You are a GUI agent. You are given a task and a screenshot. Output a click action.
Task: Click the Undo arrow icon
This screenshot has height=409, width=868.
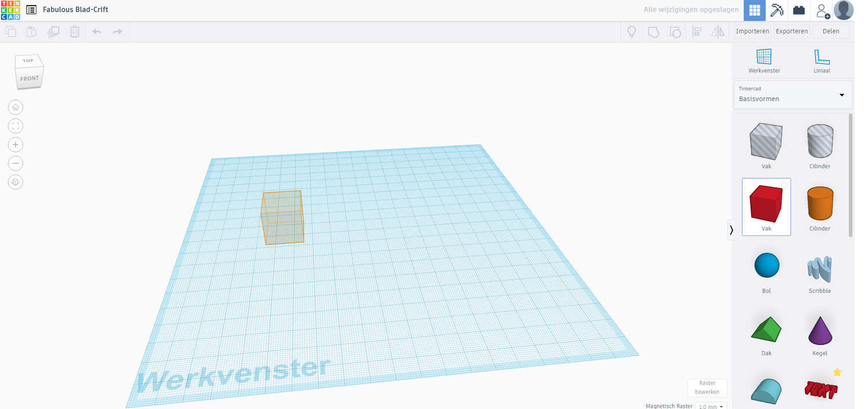(x=97, y=32)
